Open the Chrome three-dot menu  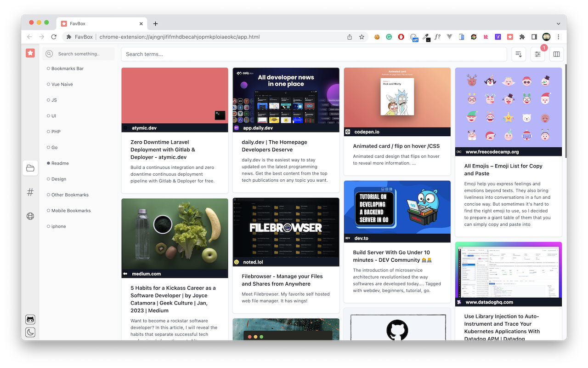(558, 37)
